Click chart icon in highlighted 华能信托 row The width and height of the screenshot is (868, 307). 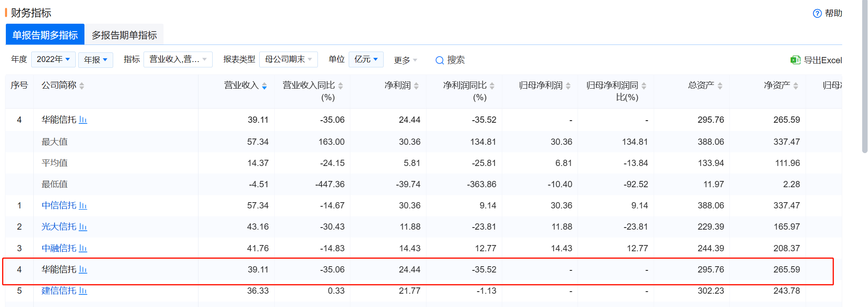point(83,270)
